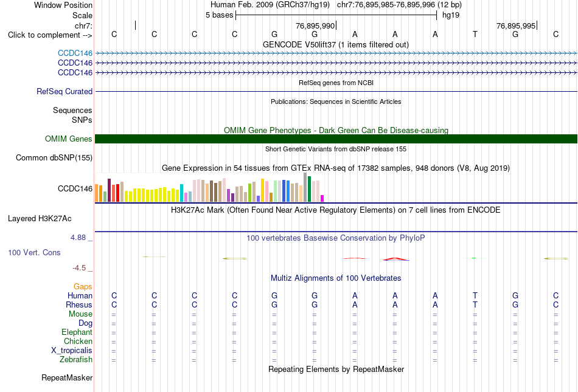The image size is (578, 392).
Task: Click CCDC146 GTEx expression label
Action: point(75,188)
